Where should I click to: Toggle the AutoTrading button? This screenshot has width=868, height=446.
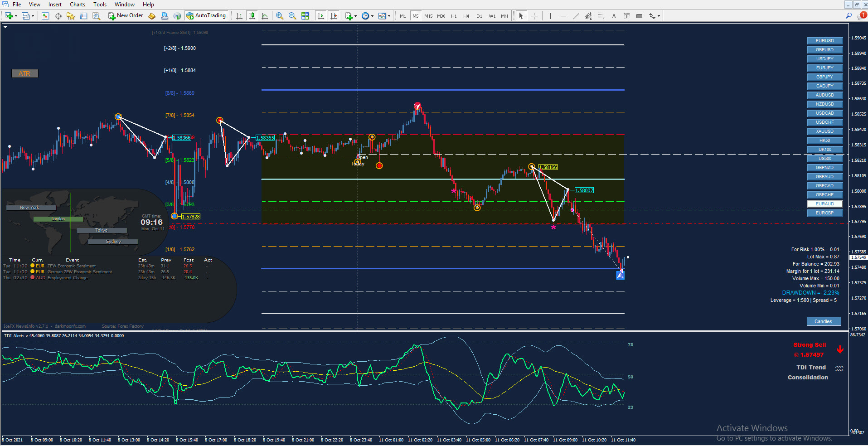click(206, 16)
